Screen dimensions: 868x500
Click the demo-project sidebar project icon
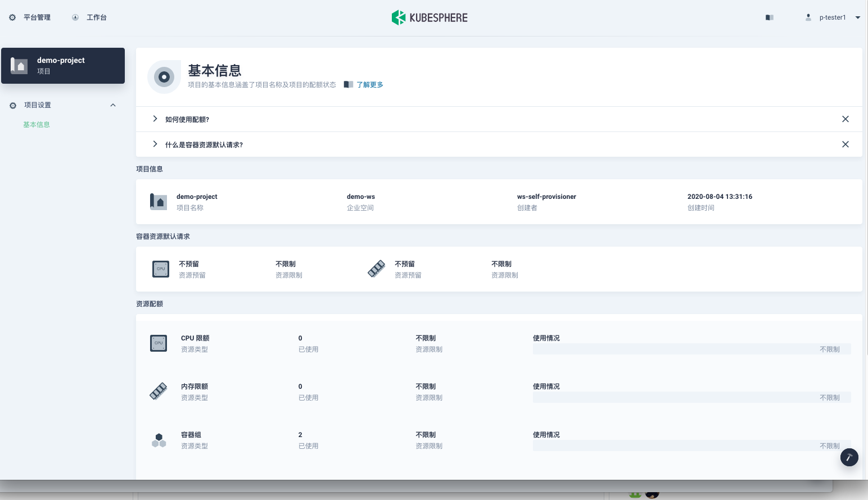pyautogui.click(x=19, y=66)
